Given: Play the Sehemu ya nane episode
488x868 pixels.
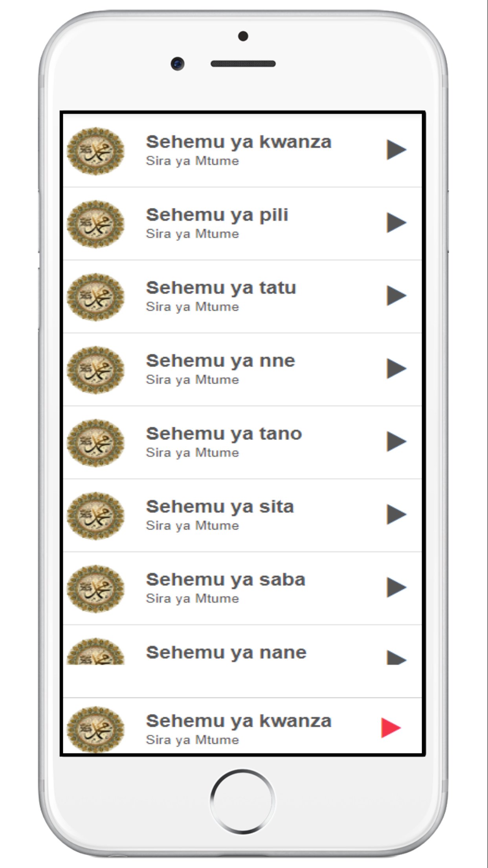Looking at the screenshot, I should 396,657.
